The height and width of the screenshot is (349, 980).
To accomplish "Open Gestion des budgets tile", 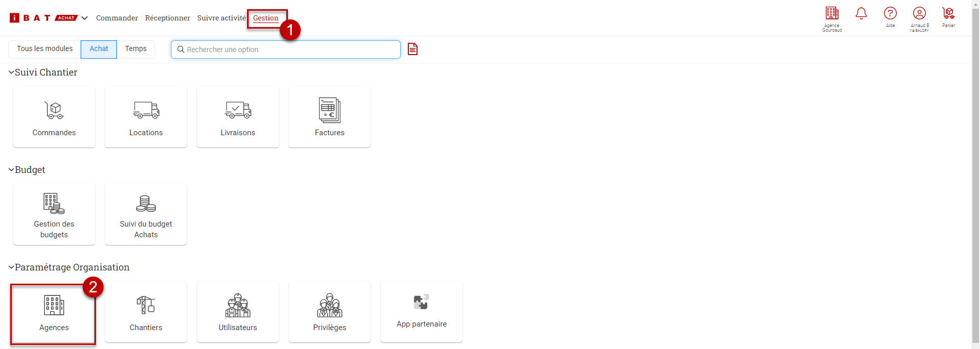I will (54, 214).
